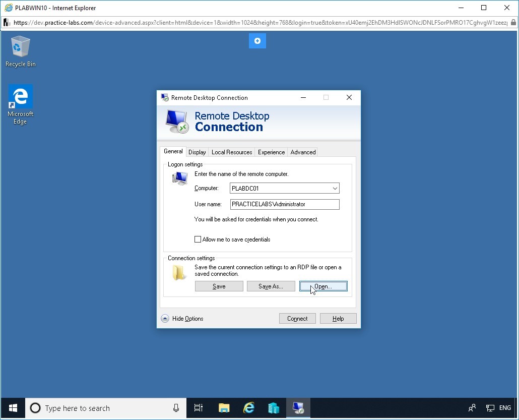This screenshot has width=519, height=420.
Task: Click the Hide Options arrow icon
Action: pos(165,319)
